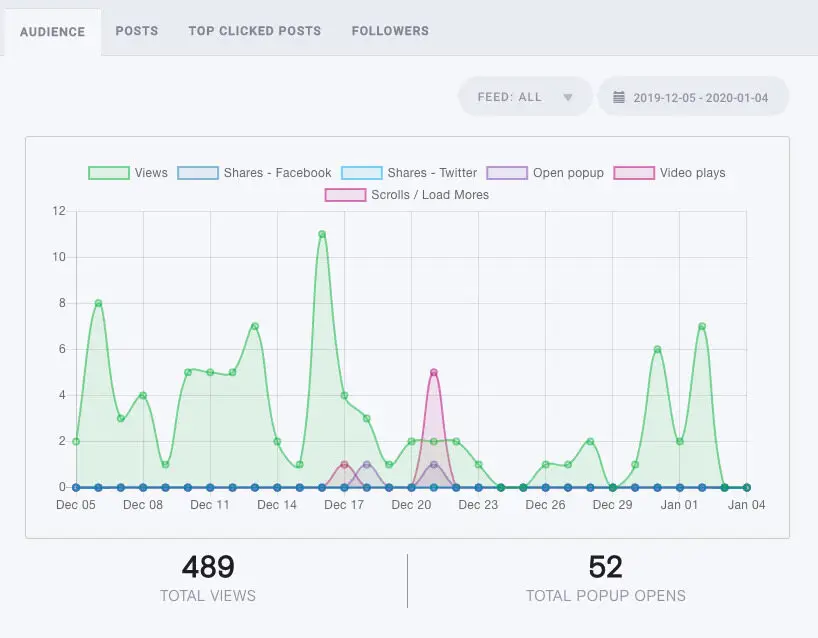Viewport: 818px width, 638px height.
Task: Click the first Views peak at 8
Action: click(98, 303)
